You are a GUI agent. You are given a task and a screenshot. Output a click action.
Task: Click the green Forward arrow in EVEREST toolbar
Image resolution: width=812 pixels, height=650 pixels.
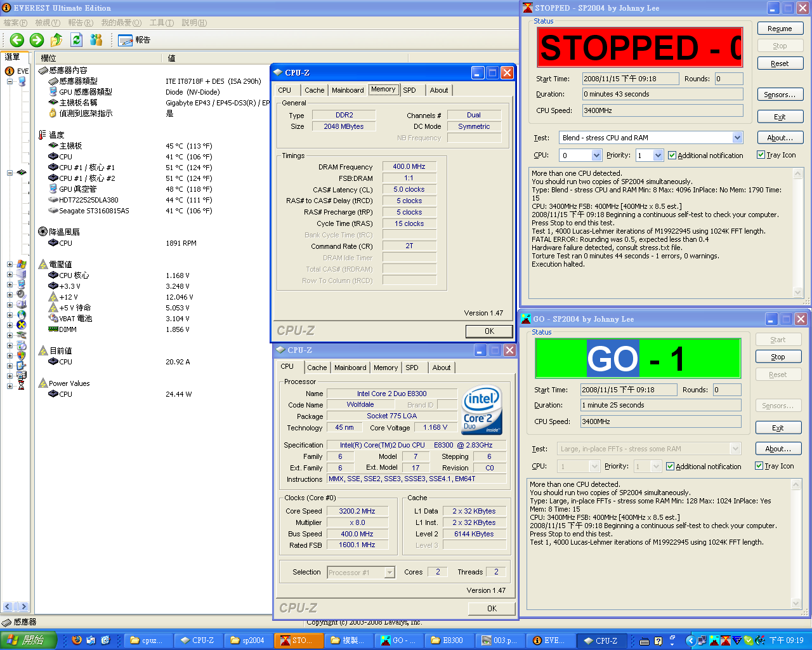(37, 40)
